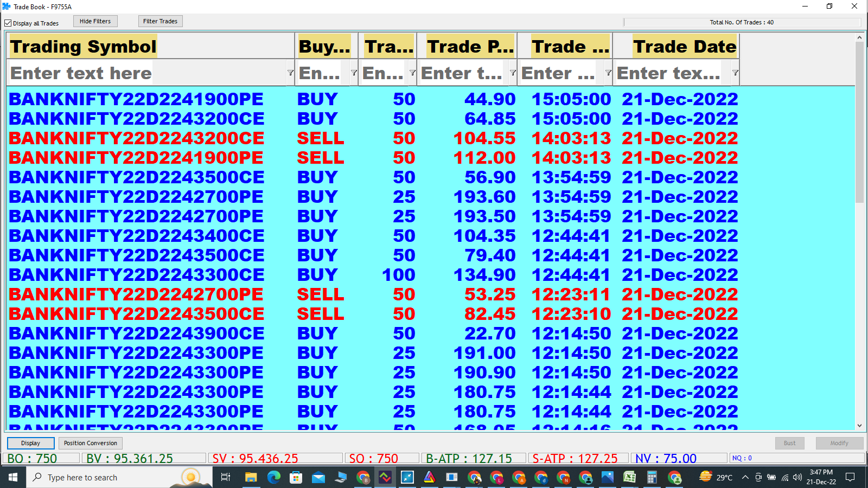Sort by the Buy/Sell column header
Image resolution: width=868 pixels, height=488 pixels.
(x=327, y=46)
